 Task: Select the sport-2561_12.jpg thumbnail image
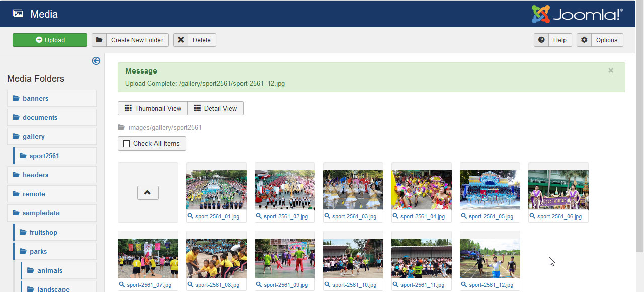click(490, 258)
